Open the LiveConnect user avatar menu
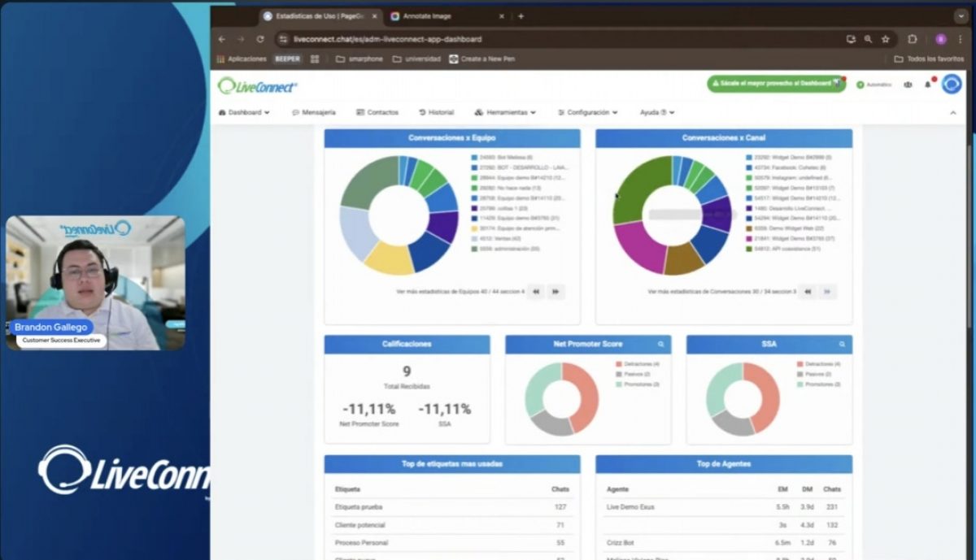The width and height of the screenshot is (976, 560). click(952, 84)
